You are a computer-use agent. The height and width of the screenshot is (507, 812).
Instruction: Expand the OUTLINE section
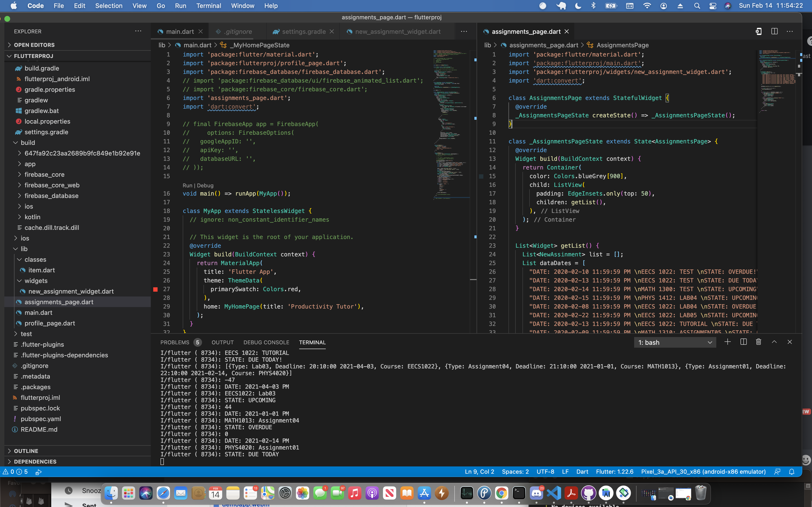pyautogui.click(x=26, y=451)
